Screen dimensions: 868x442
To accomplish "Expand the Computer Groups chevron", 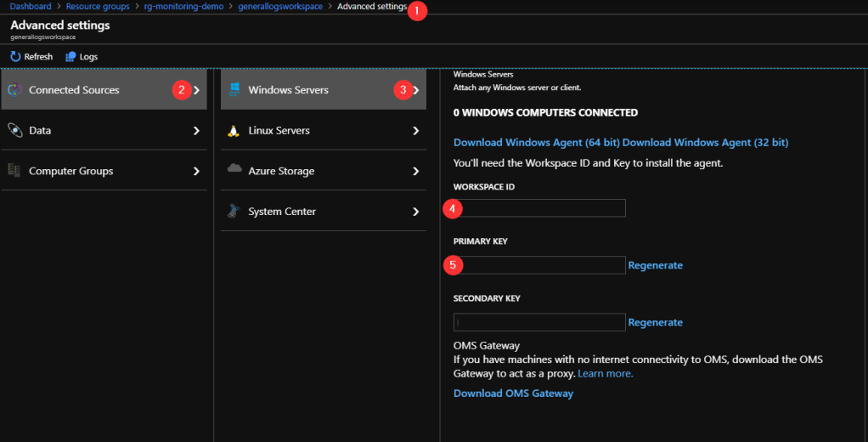I will pyautogui.click(x=196, y=171).
